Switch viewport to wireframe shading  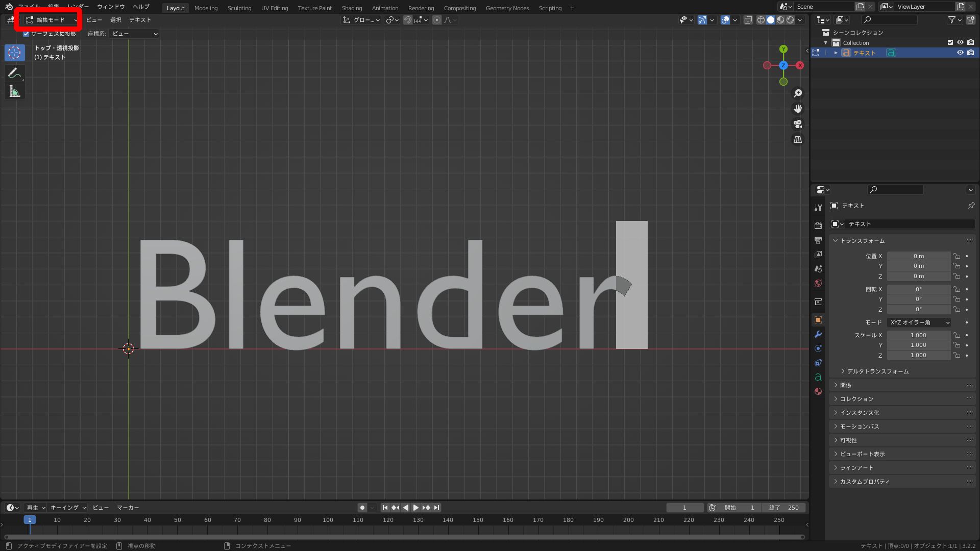coord(761,20)
